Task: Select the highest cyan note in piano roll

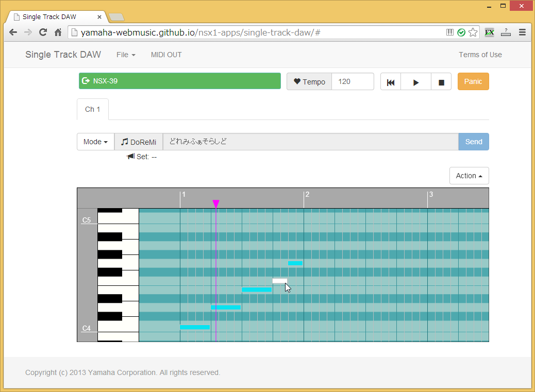Action: coord(295,263)
